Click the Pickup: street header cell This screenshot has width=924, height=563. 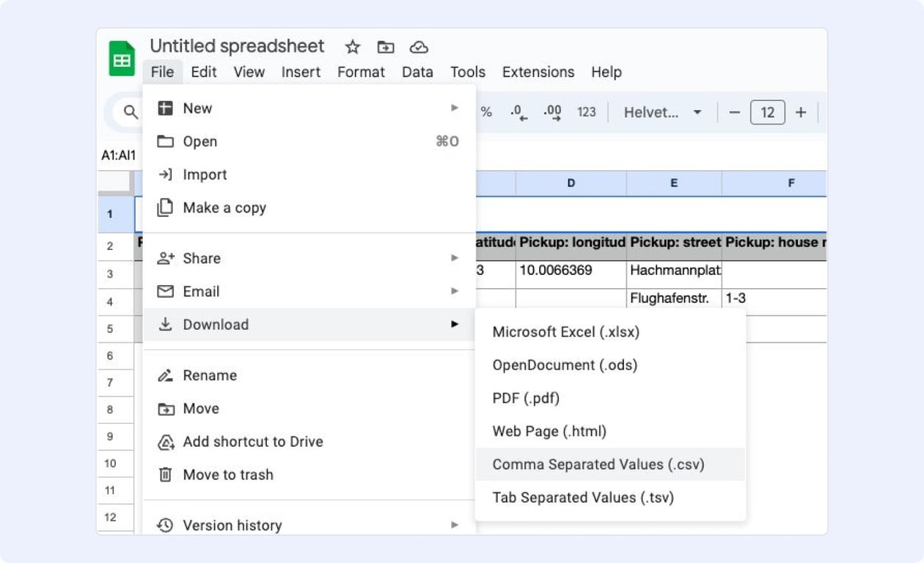pyautogui.click(x=674, y=247)
